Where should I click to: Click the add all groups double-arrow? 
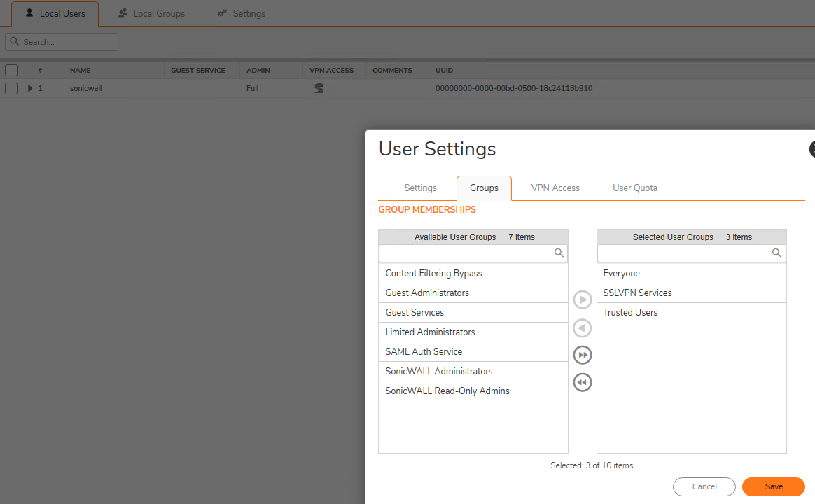coord(583,356)
